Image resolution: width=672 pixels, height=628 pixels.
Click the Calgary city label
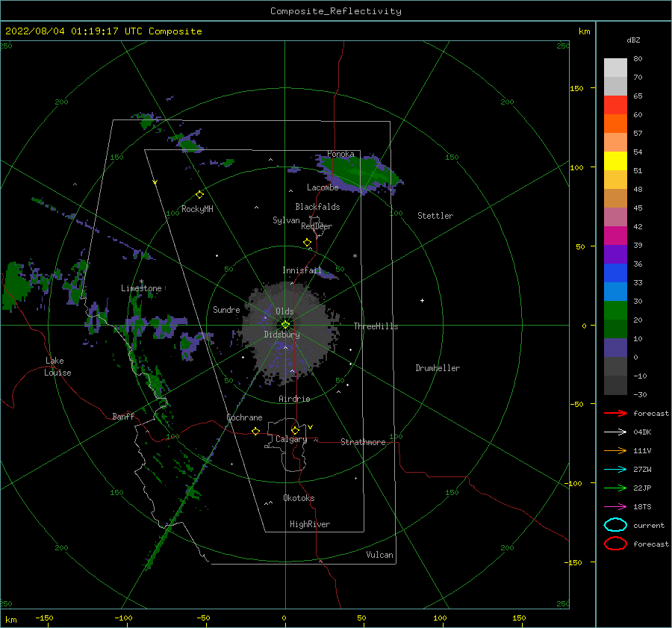(291, 439)
